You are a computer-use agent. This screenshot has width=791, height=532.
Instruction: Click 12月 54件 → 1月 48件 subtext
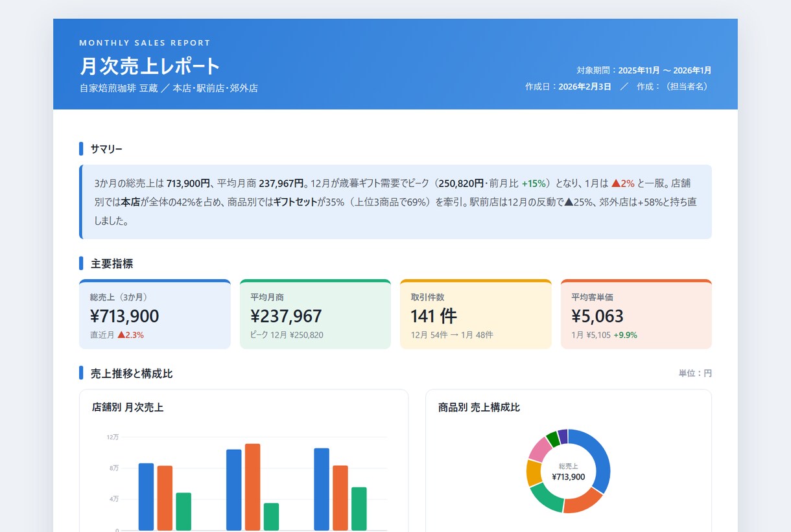pyautogui.click(x=452, y=335)
